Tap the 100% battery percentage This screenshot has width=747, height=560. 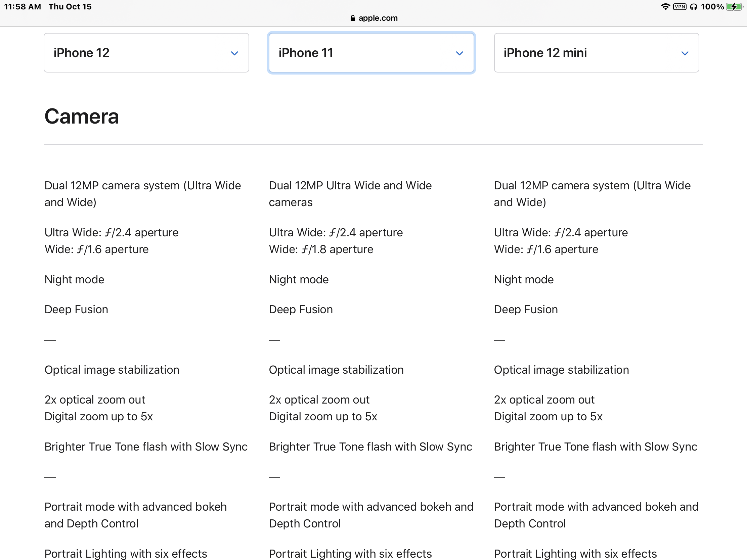[712, 7]
